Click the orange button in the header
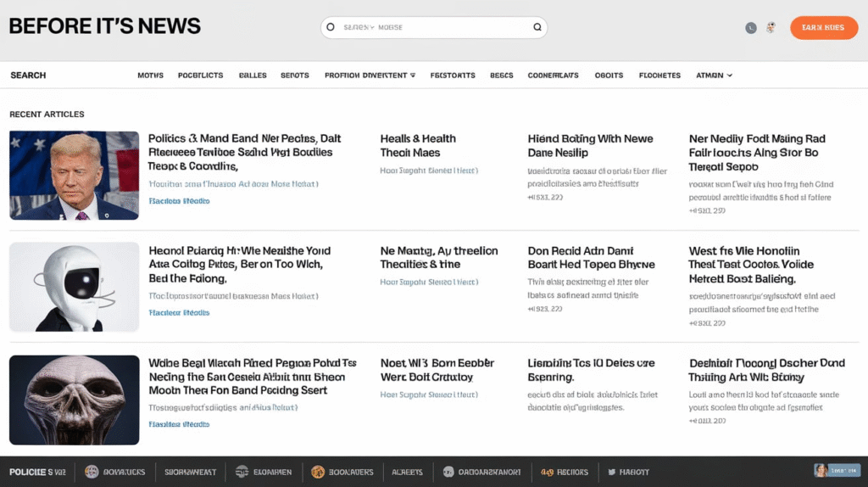 (x=824, y=28)
